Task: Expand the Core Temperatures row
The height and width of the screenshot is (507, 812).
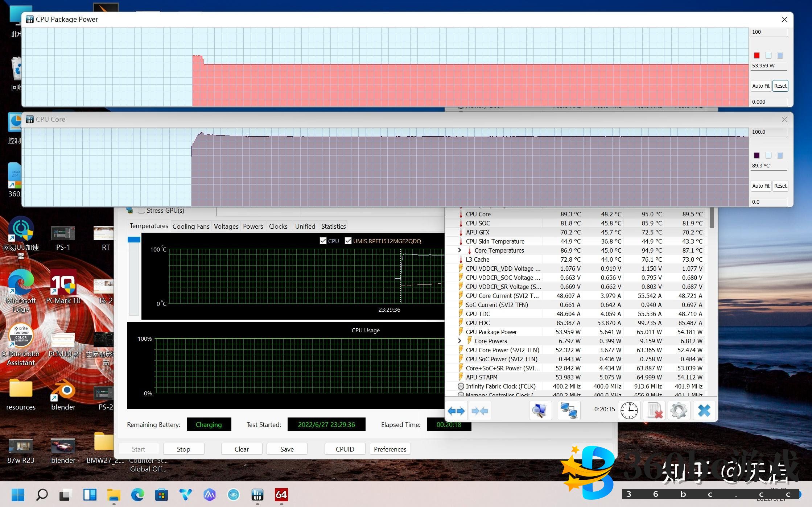Action: [459, 250]
